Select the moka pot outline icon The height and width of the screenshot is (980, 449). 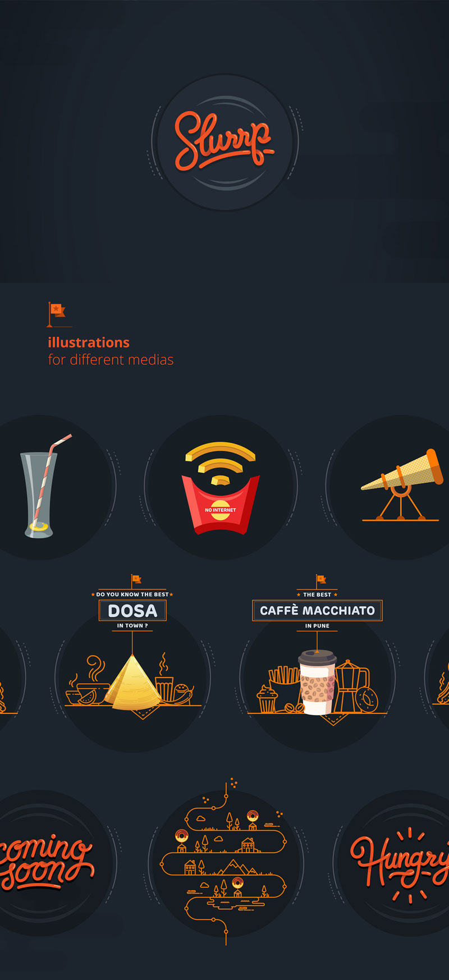click(352, 686)
